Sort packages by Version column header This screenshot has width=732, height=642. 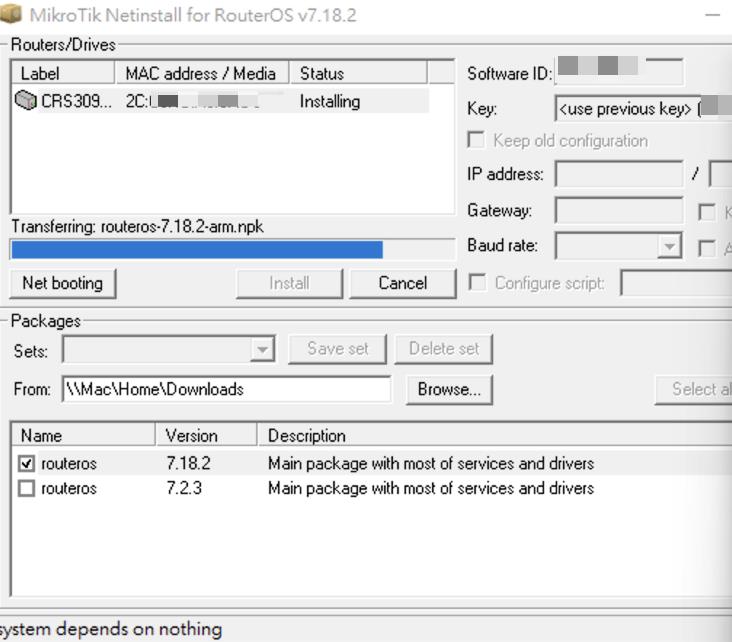coord(205,436)
